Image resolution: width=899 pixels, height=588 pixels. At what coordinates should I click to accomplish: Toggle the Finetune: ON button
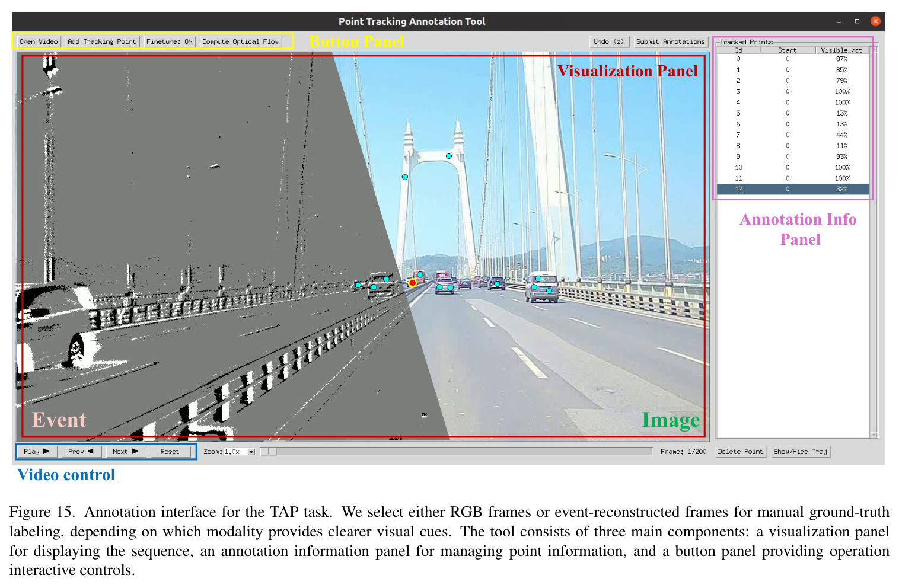tap(170, 41)
